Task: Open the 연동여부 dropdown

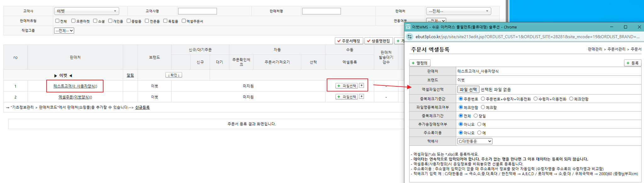Action: pyautogui.click(x=436, y=21)
